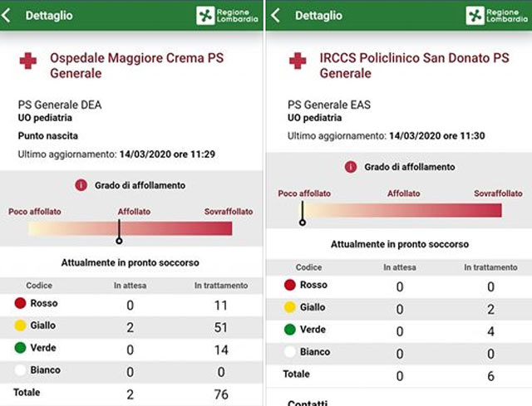Image resolution: width=532 pixels, height=406 pixels.
Task: Tap Sovraffollato label on Crema bar
Action: pyautogui.click(x=229, y=212)
